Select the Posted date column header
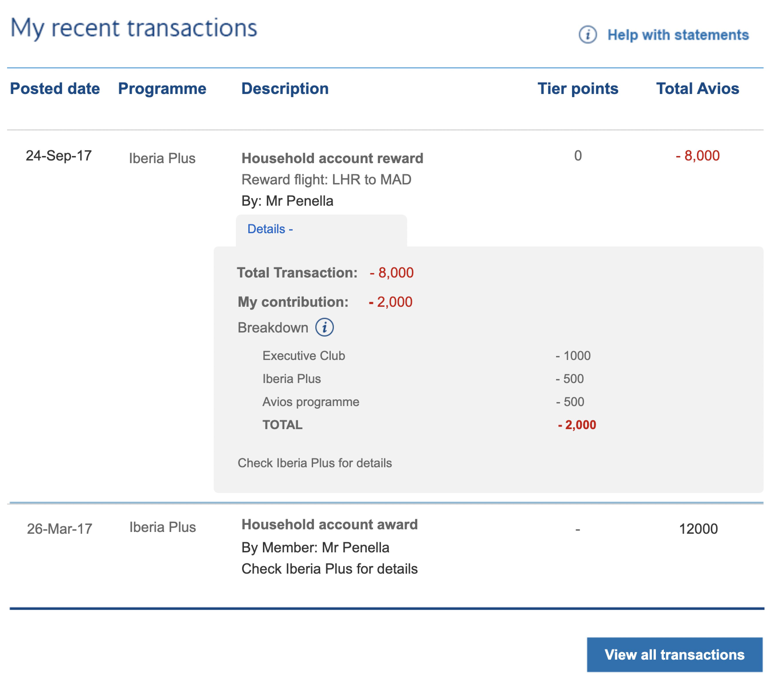Viewport: 784px width, 688px height. tap(55, 89)
